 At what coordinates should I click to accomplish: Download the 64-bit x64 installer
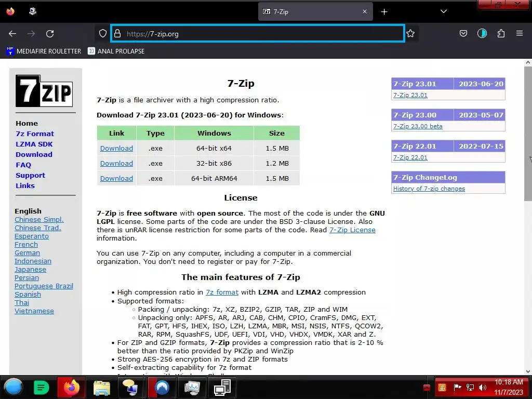coord(116,148)
